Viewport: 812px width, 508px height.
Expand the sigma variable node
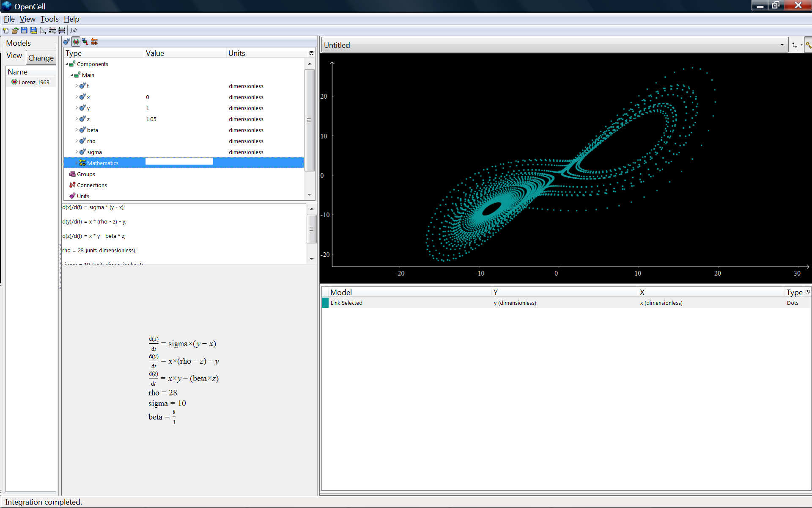[77, 152]
